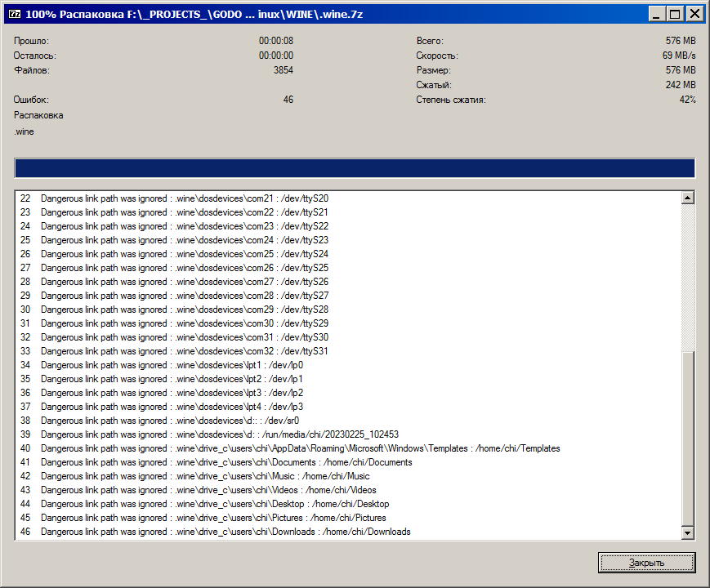Click the Степень сжатия label
This screenshot has height=588, width=710.
451,100
